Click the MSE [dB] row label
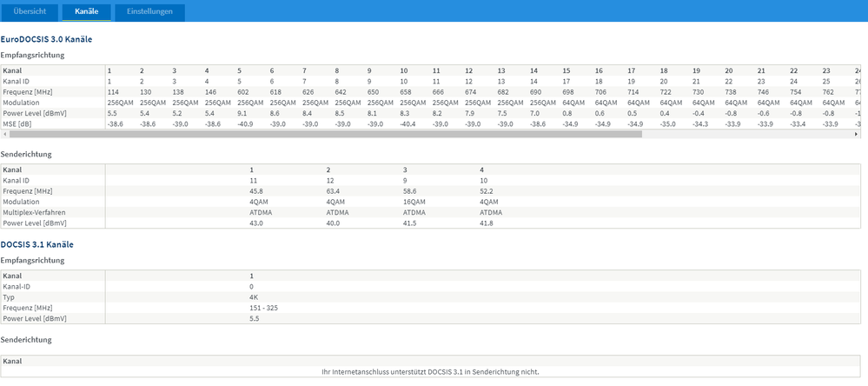The image size is (868, 386). [x=17, y=124]
